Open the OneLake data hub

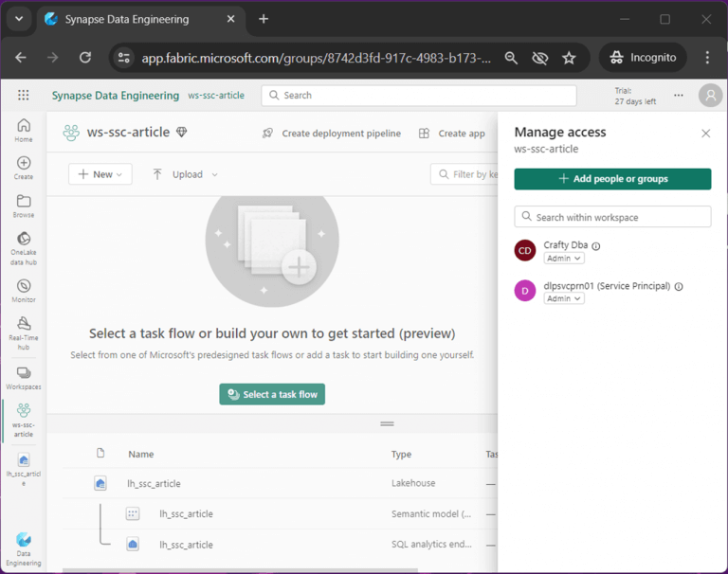point(24,244)
